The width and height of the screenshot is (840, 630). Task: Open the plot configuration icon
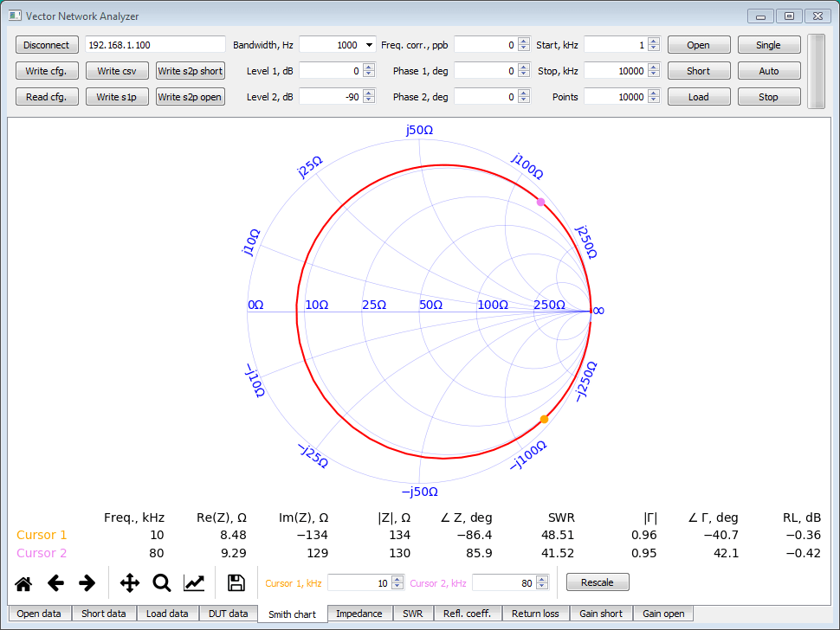(x=194, y=582)
